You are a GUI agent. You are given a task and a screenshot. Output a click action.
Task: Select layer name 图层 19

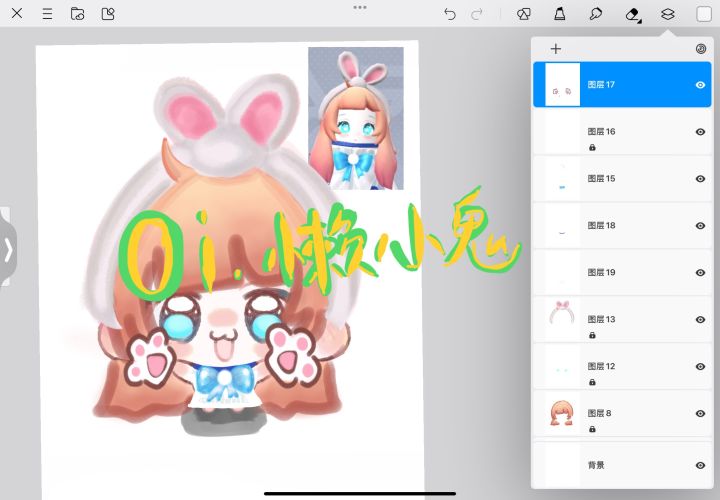point(601,272)
